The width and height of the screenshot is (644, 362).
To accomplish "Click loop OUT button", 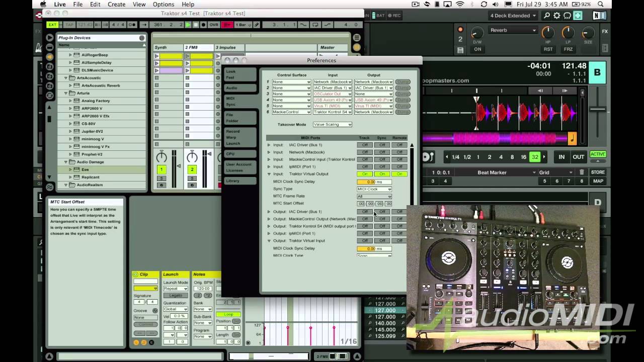I will click(579, 157).
